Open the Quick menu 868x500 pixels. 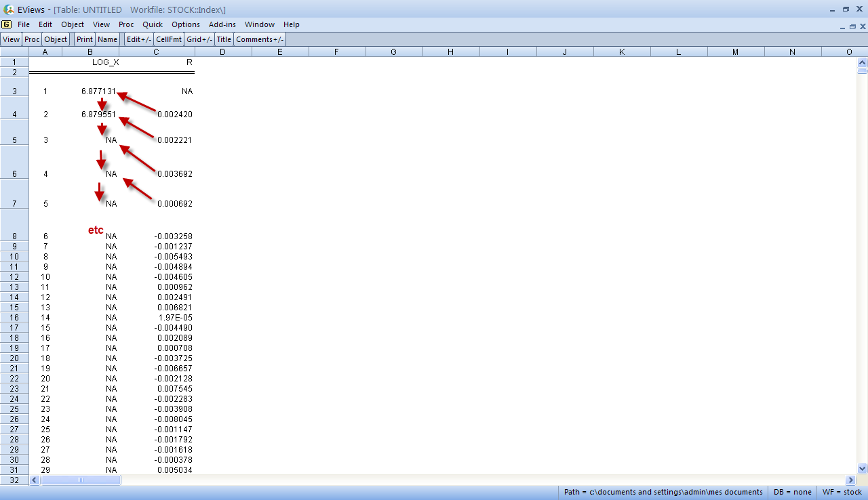pyautogui.click(x=153, y=24)
